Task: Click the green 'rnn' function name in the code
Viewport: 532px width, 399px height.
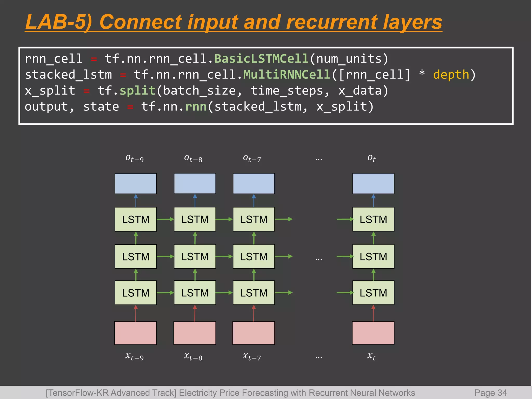Action: tap(196, 107)
